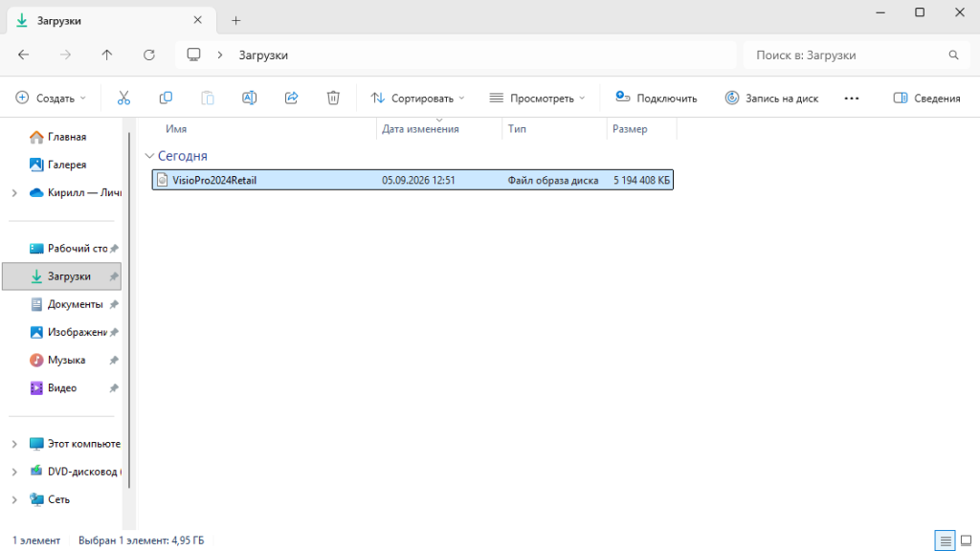
Task: Collapse the Сегодня group
Action: pyautogui.click(x=149, y=156)
